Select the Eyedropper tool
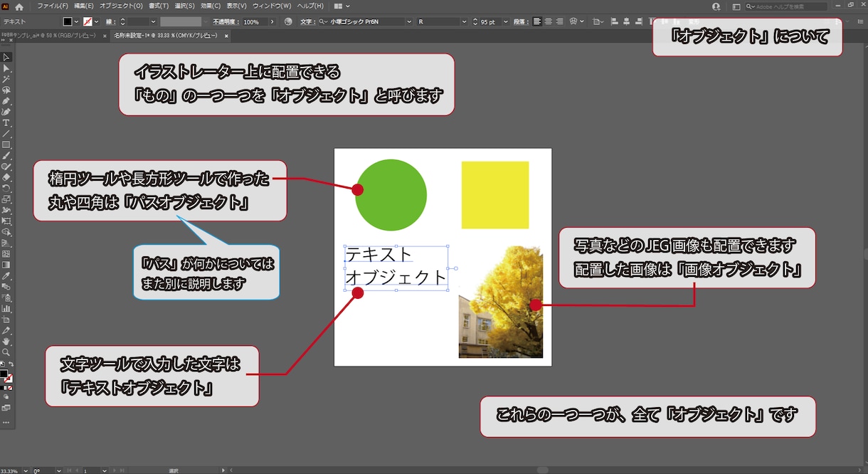868x474 pixels. coord(6,275)
